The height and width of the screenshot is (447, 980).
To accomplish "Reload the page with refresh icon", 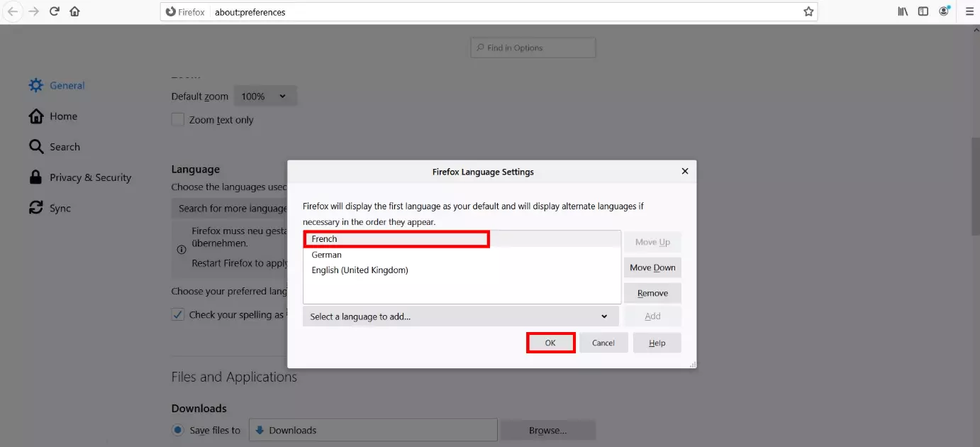I will point(55,11).
